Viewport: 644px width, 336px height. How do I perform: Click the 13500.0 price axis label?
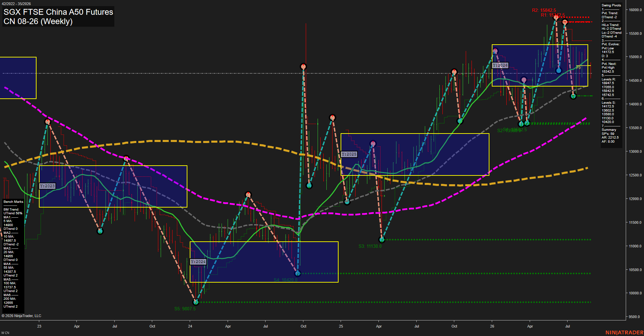tap(635, 128)
